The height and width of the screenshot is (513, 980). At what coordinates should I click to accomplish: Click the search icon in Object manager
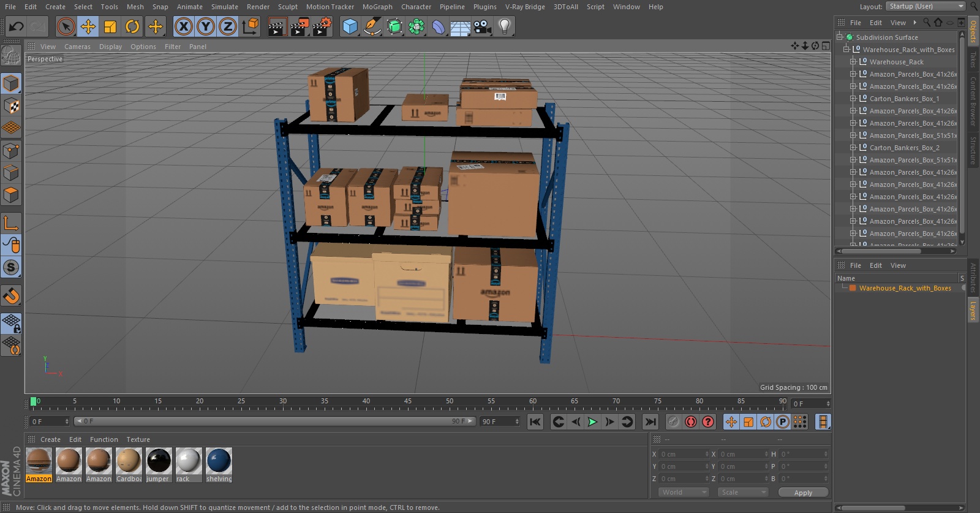(927, 23)
